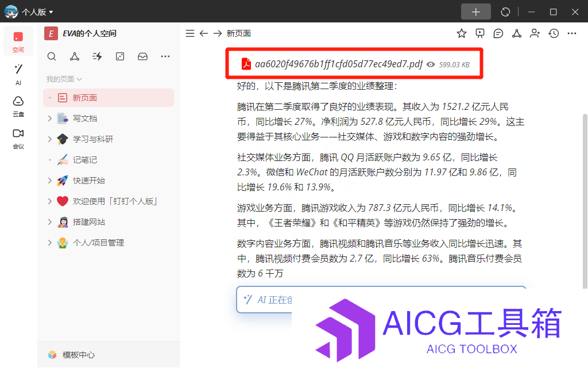588x368 pixels.
Task: Click the red PDF file icon
Action: pos(246,64)
